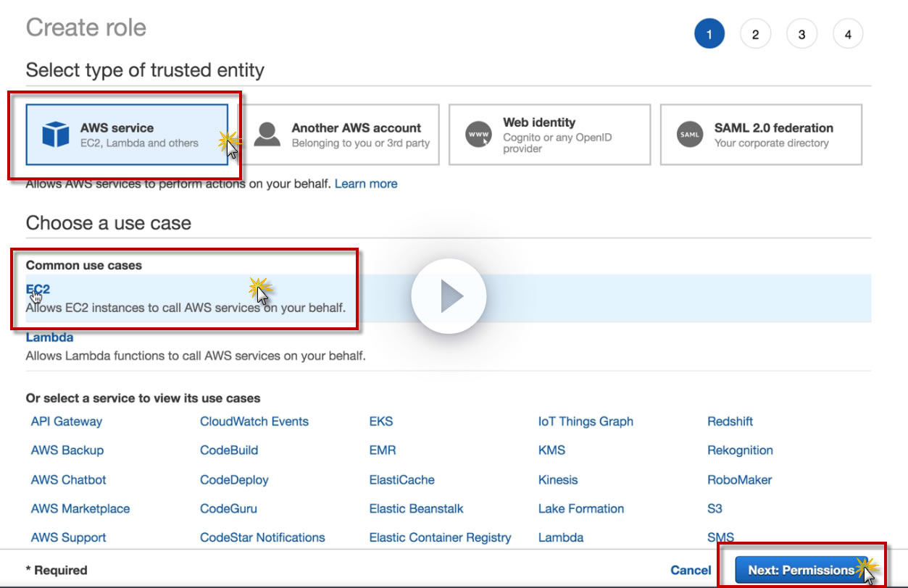Pick SAML 2.0 federation entity card
This screenshot has height=588, width=908.
761,135
